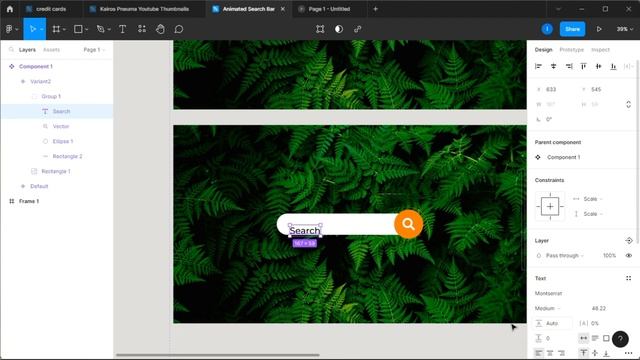The width and height of the screenshot is (640, 360).
Task: Open the Figma main menu
Action: [x=11, y=29]
